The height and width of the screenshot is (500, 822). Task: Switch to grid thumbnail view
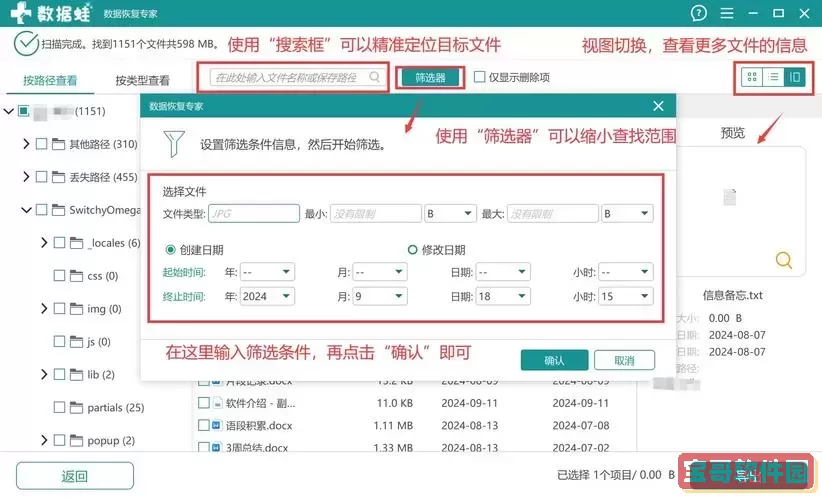click(x=752, y=78)
